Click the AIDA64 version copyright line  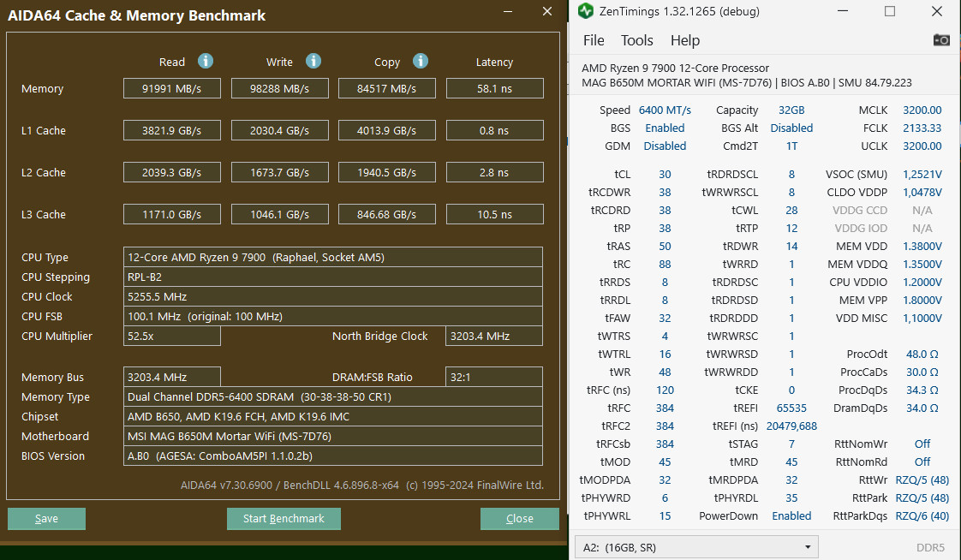point(361,485)
